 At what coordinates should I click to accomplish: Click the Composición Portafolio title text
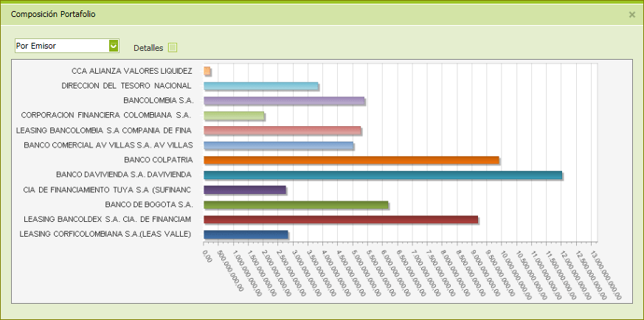[x=53, y=14]
